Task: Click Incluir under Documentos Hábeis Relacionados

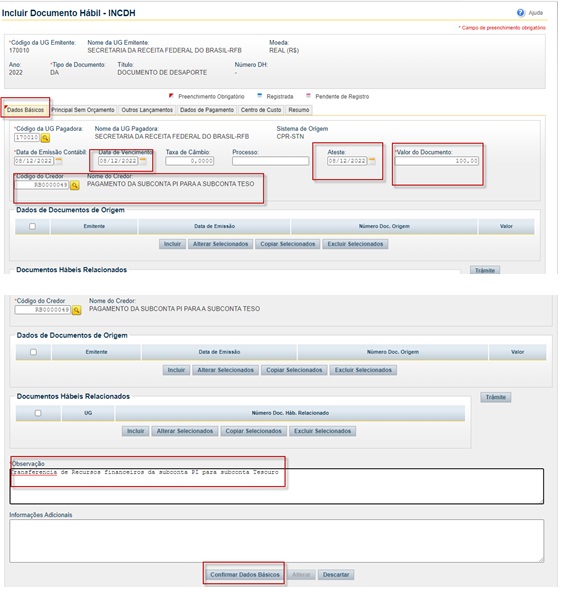Action: coord(135,431)
